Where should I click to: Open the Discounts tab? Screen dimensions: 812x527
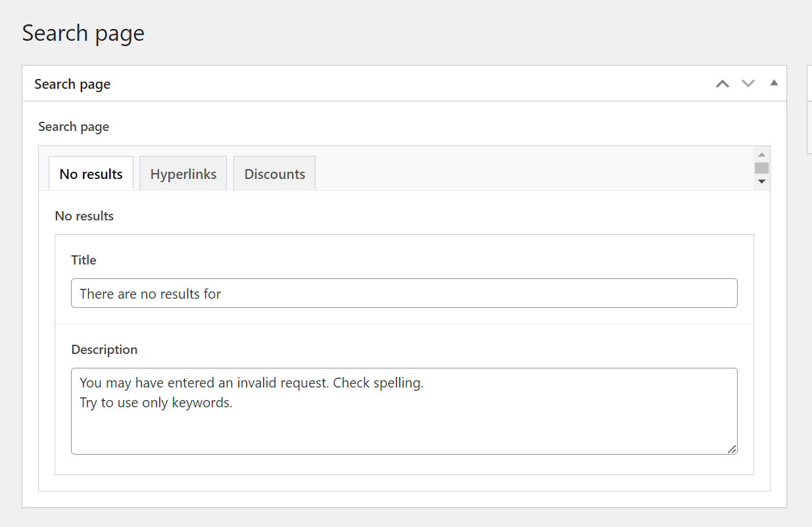[x=275, y=174]
